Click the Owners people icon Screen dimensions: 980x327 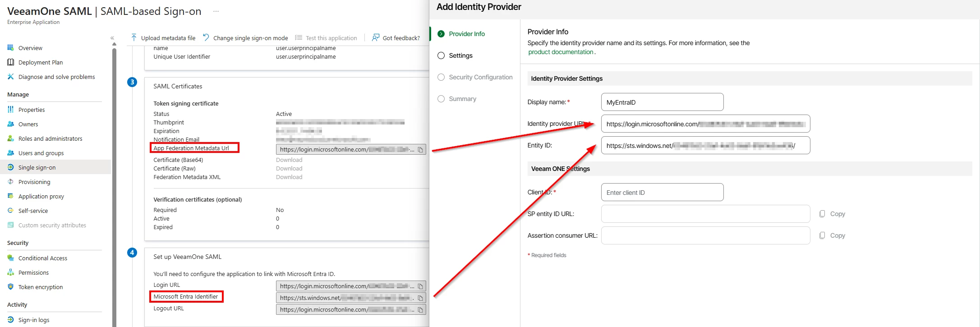click(10, 124)
